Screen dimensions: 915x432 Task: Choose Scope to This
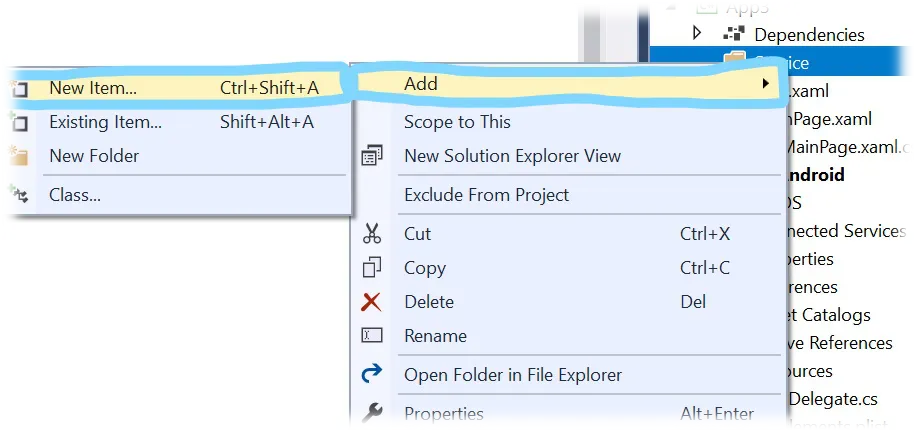(x=457, y=122)
